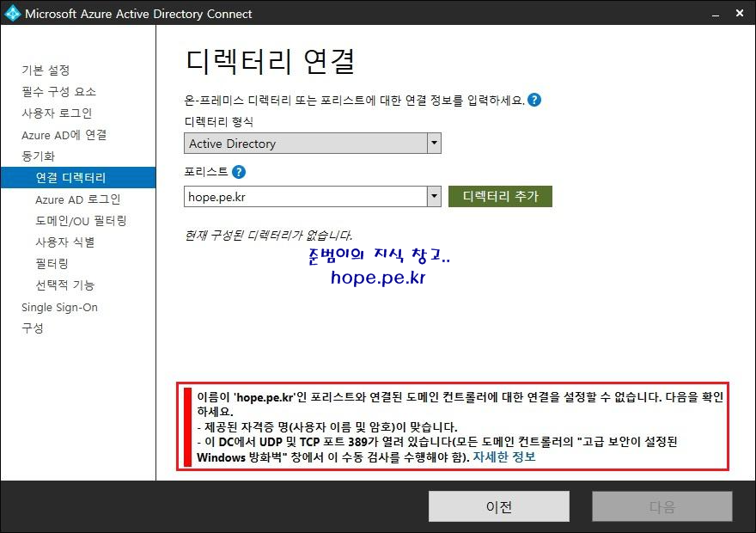
Task: Open the 디렉터리 형식 dropdown arrow
Action: click(434, 144)
